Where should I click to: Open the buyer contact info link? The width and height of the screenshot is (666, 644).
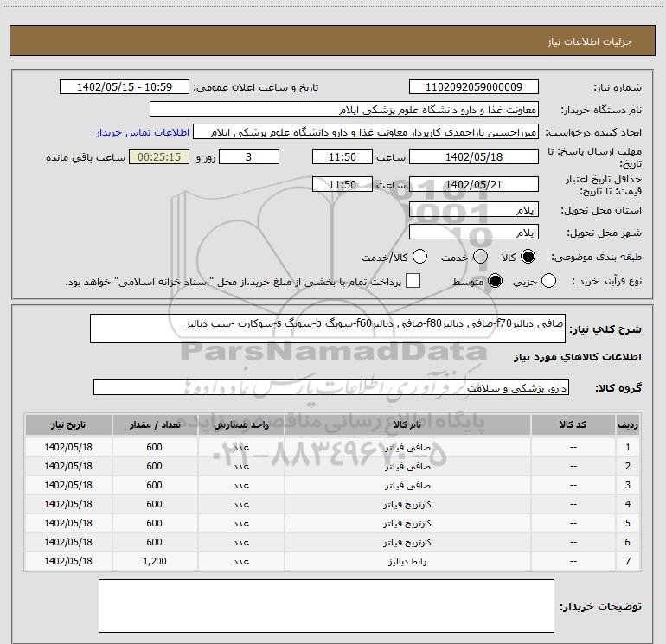pyautogui.click(x=143, y=132)
